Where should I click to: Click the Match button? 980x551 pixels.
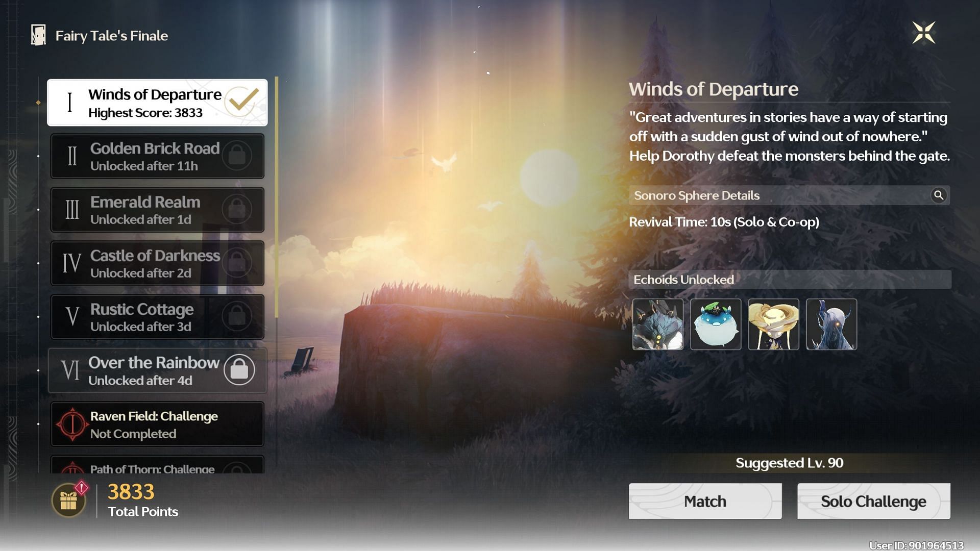(x=705, y=500)
